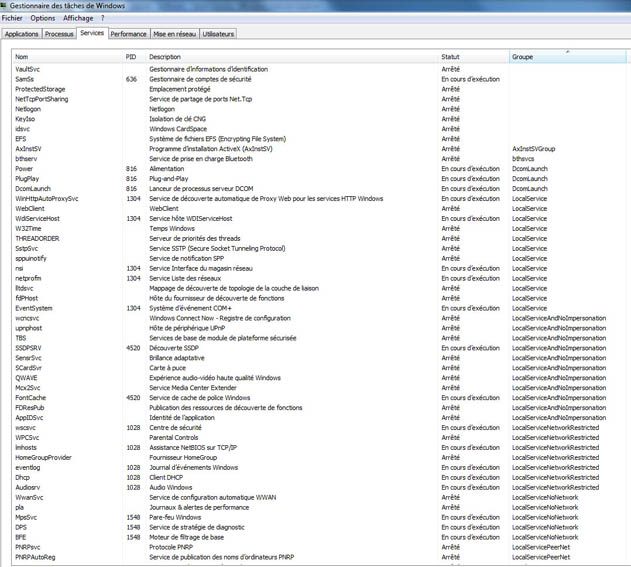Select the wscsvc service
631x567 pixels.
[x=25, y=428]
